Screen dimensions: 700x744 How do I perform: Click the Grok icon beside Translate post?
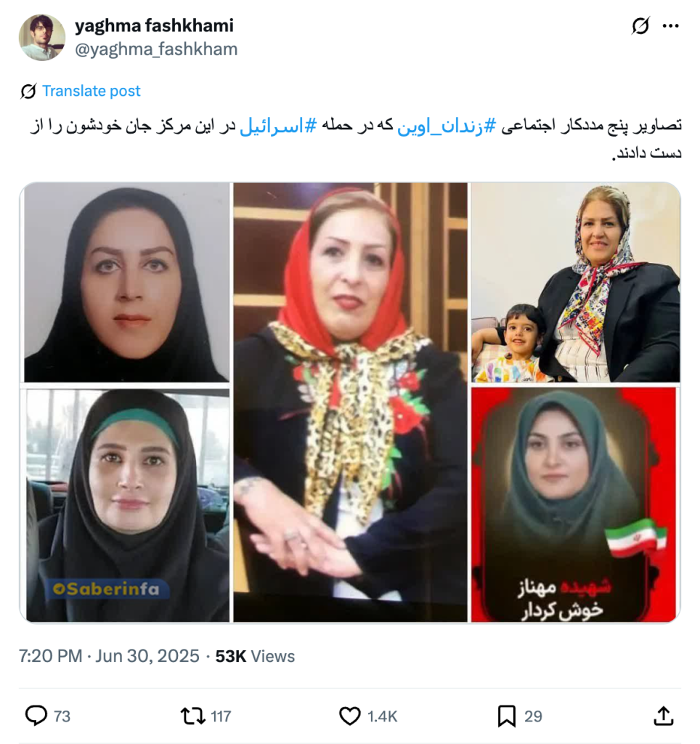point(28,91)
